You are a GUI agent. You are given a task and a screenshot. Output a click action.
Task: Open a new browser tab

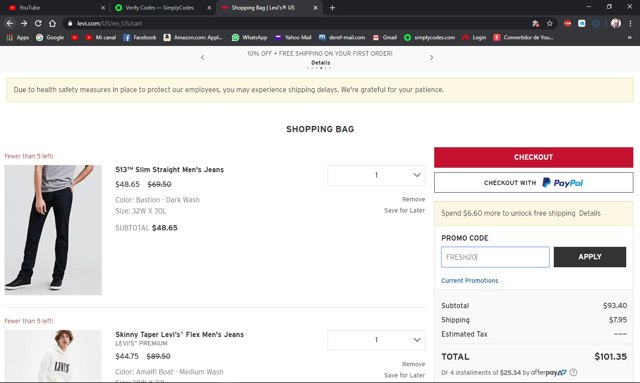pos(332,7)
